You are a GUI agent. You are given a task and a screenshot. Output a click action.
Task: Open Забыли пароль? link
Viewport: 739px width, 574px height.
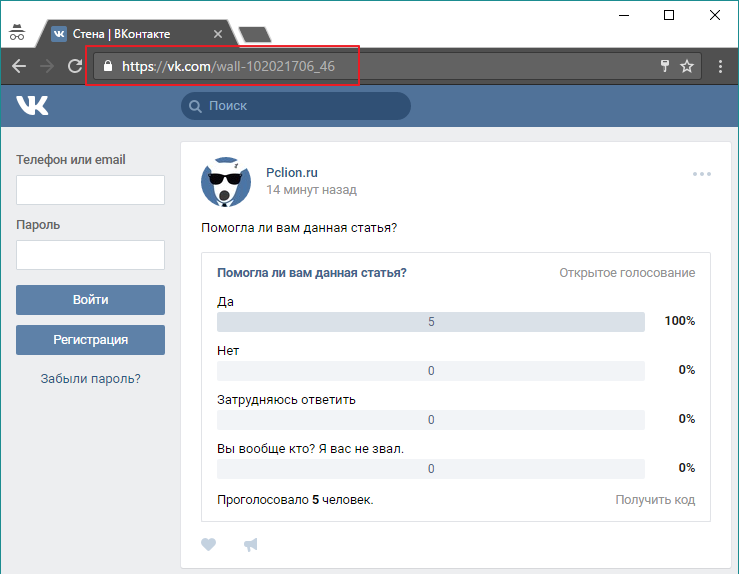(x=90, y=379)
